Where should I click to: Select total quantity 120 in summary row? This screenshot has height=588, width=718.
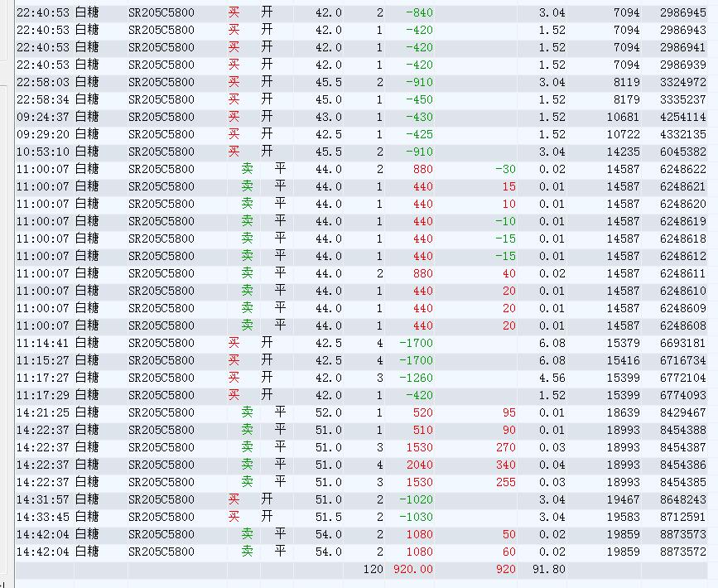click(373, 570)
